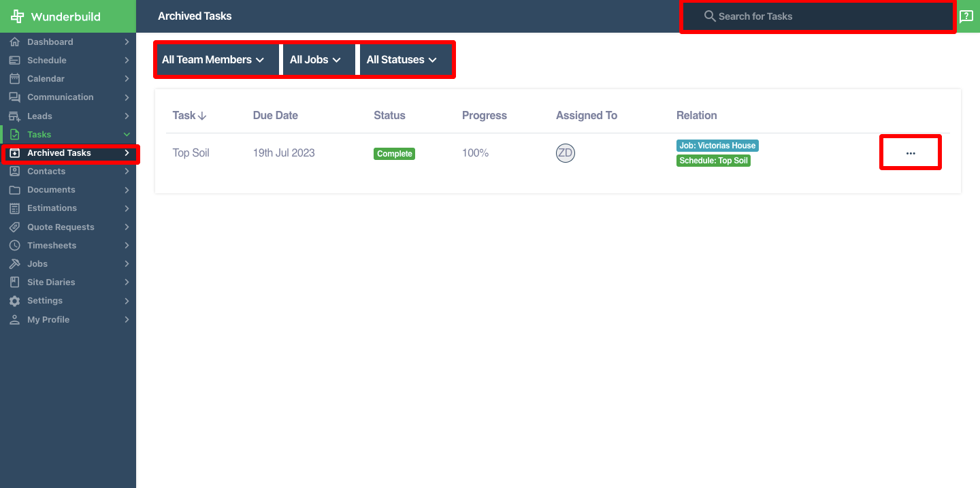
Task: Open the Site Diaries menu item
Action: tap(68, 282)
